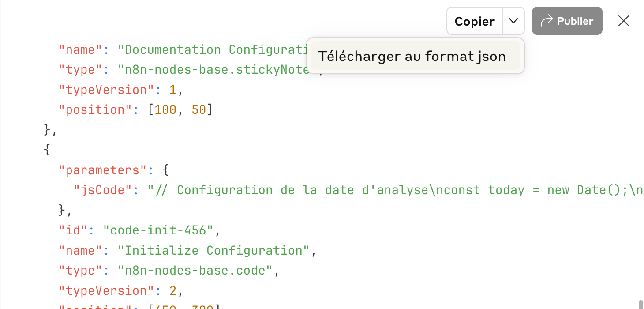Click the "Initialize Configuration" name value
This screenshot has height=309, width=644.
coord(214,251)
